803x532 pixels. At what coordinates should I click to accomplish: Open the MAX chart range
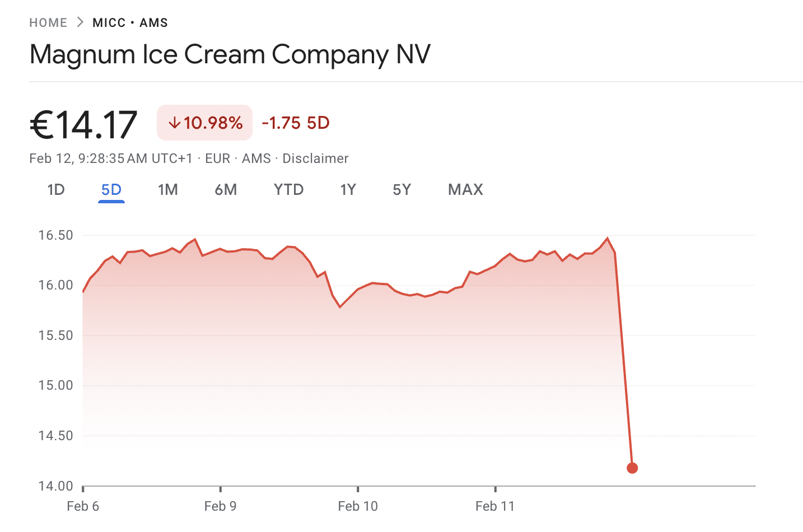[x=465, y=190]
